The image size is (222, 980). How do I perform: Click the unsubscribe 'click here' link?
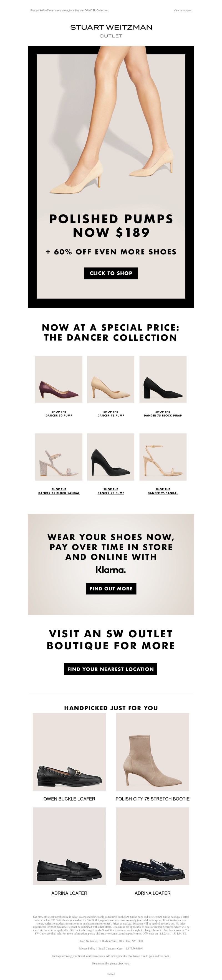(x=124, y=964)
